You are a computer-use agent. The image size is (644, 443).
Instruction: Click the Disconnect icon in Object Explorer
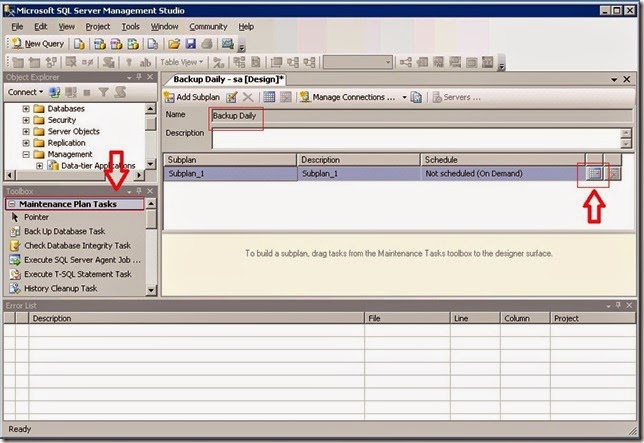pyautogui.click(x=71, y=92)
